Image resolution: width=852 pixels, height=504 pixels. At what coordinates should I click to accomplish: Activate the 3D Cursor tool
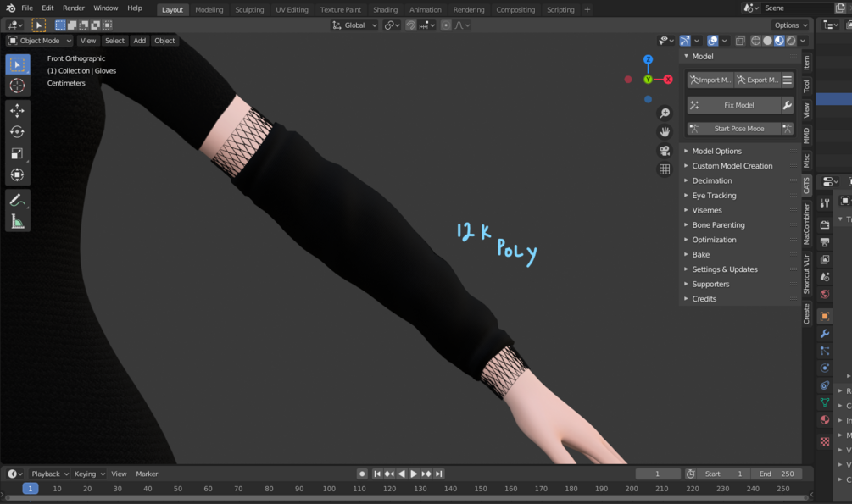[x=18, y=86]
